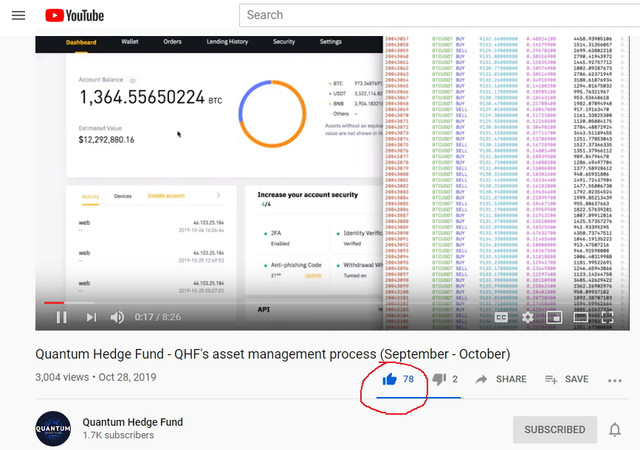Click the Disable account link in video
The width and height of the screenshot is (640, 450).
click(166, 196)
